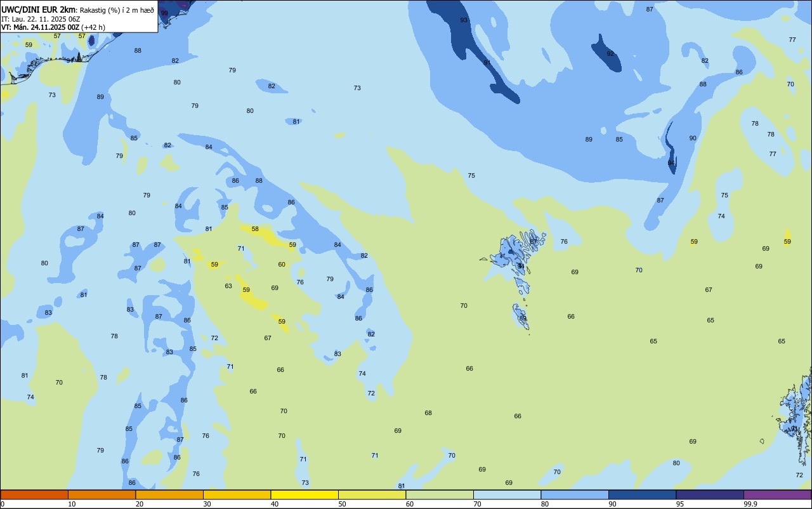Click the 'VT: Mán. 24.11.2025 00Z' valid time

point(40,27)
